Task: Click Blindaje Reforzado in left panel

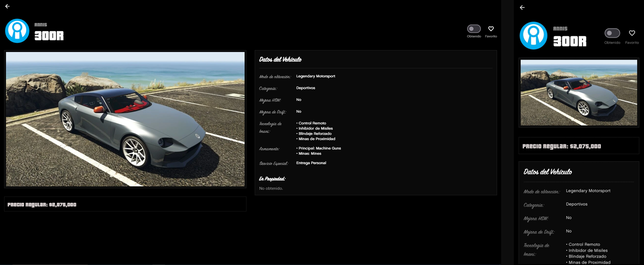Action: (314, 133)
